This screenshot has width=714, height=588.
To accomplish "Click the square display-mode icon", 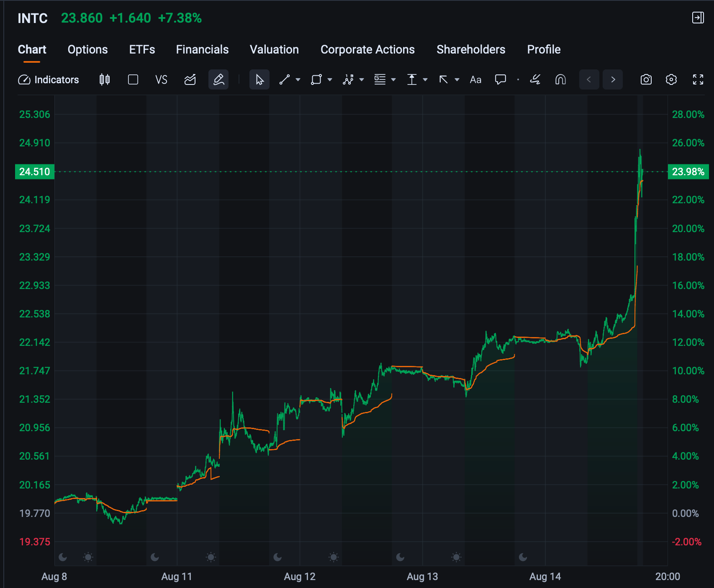I will [x=133, y=79].
